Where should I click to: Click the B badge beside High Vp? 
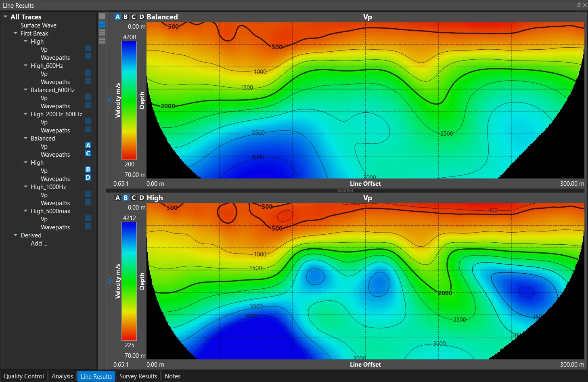(88, 170)
